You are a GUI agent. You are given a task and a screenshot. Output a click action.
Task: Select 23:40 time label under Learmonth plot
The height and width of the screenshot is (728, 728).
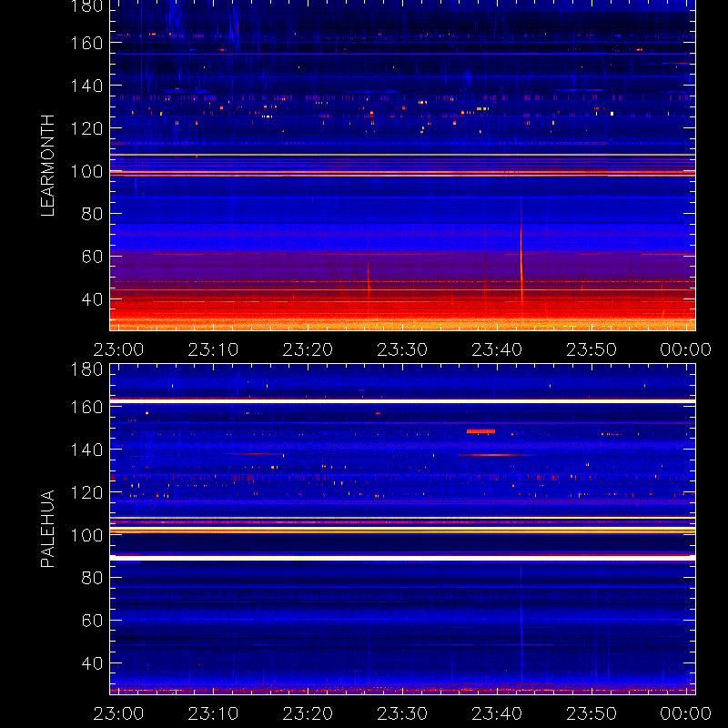pyautogui.click(x=497, y=349)
